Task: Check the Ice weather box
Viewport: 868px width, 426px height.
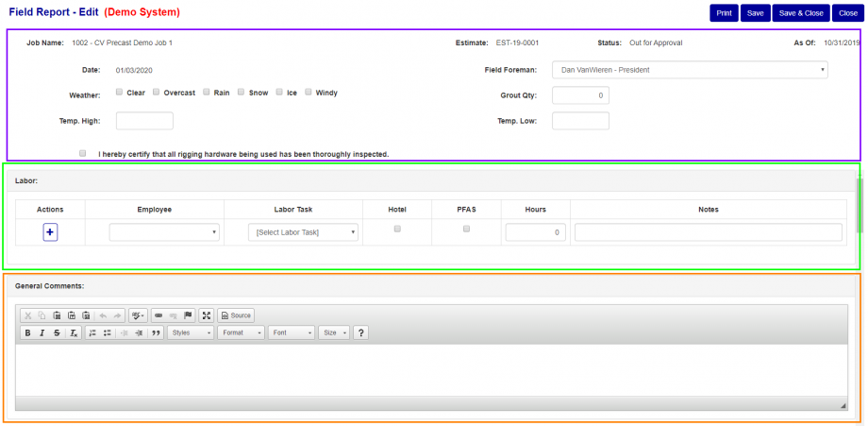Action: point(279,92)
